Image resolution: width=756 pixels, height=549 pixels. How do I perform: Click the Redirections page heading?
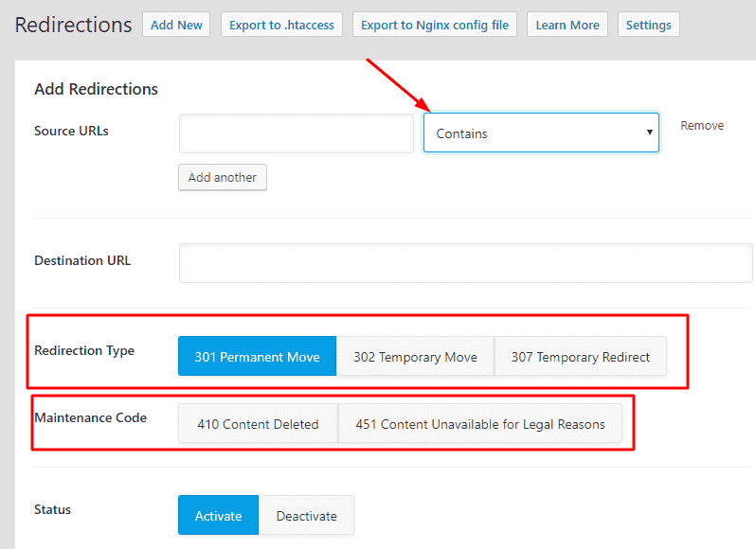click(73, 25)
